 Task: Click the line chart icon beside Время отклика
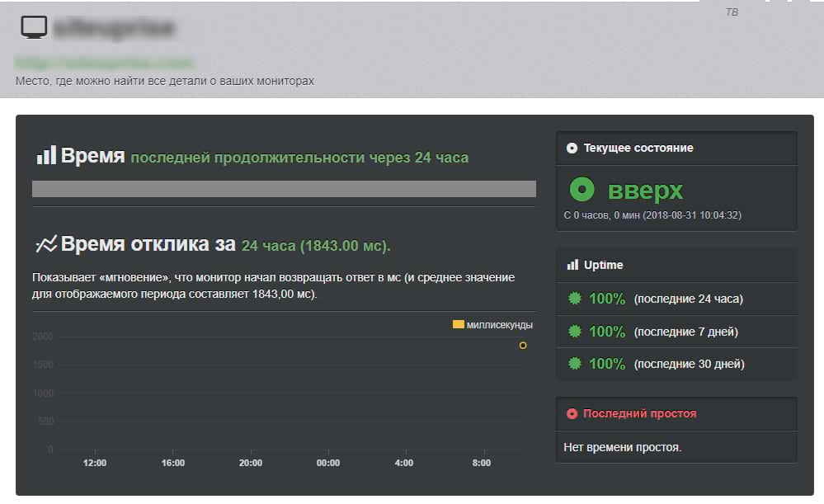(46, 244)
